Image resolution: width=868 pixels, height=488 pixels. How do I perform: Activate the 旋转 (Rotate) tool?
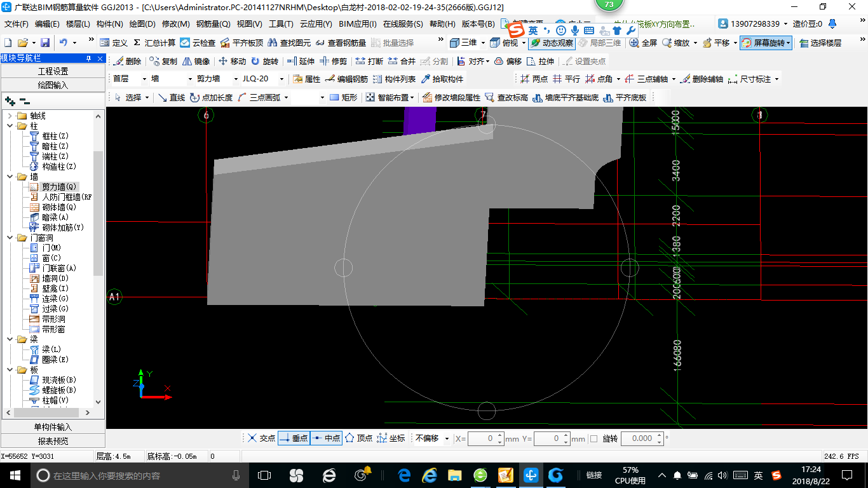pyautogui.click(x=264, y=62)
